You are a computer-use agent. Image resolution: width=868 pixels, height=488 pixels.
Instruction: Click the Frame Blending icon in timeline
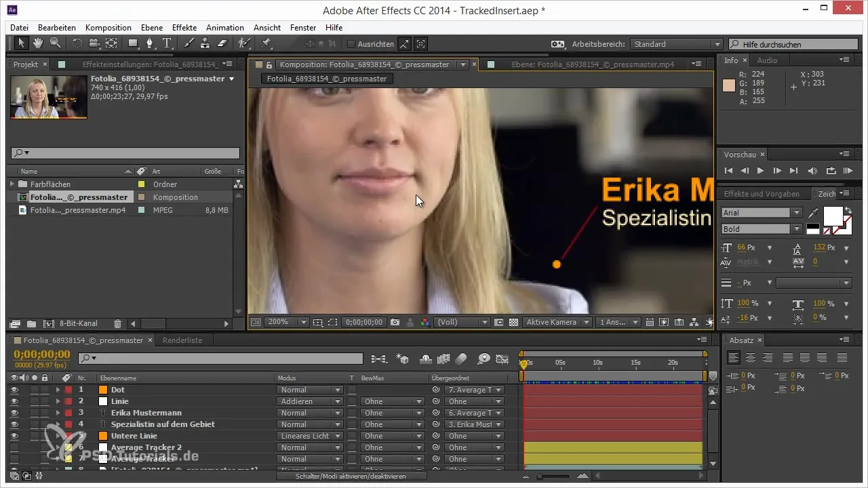click(x=444, y=358)
